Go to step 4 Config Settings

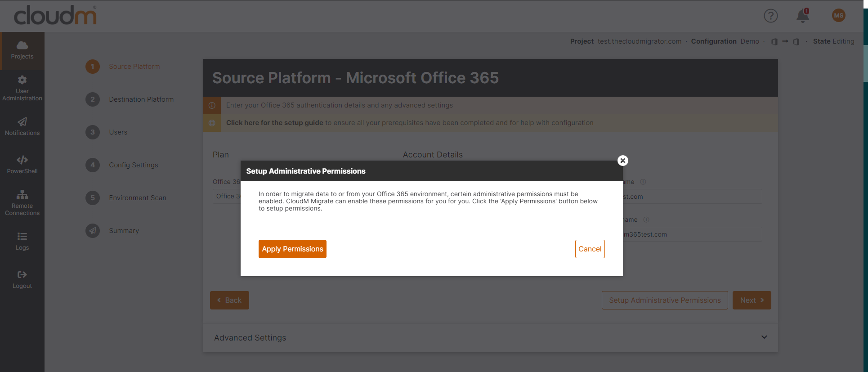click(x=122, y=165)
